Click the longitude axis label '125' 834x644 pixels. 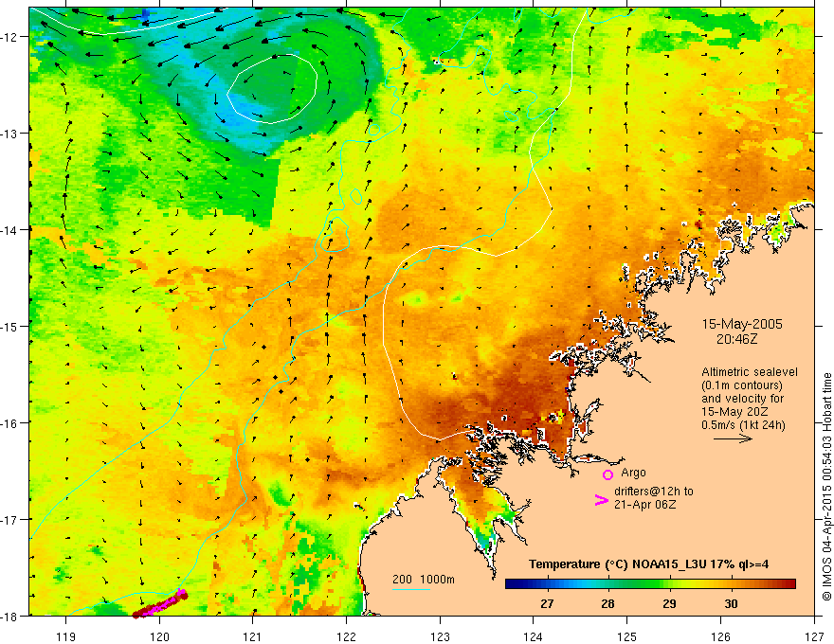(x=627, y=636)
